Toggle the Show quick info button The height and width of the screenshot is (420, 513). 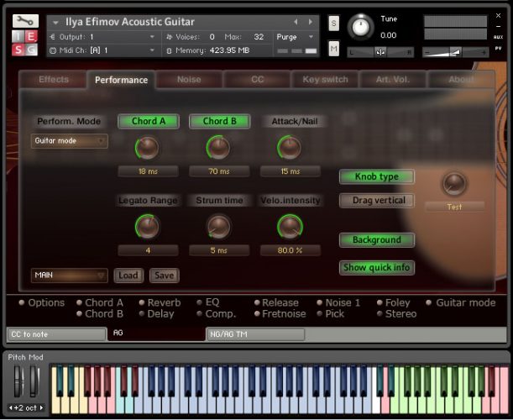tap(377, 268)
